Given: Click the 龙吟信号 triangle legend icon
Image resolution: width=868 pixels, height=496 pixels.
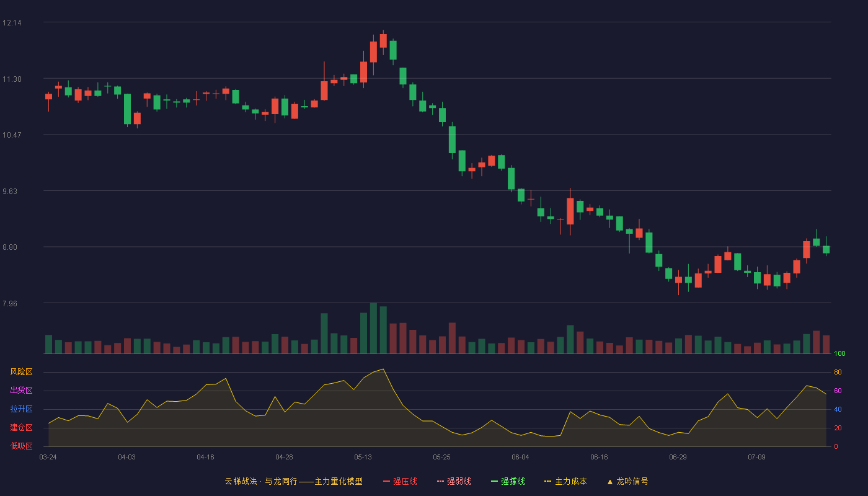Looking at the screenshot, I should (x=610, y=481).
